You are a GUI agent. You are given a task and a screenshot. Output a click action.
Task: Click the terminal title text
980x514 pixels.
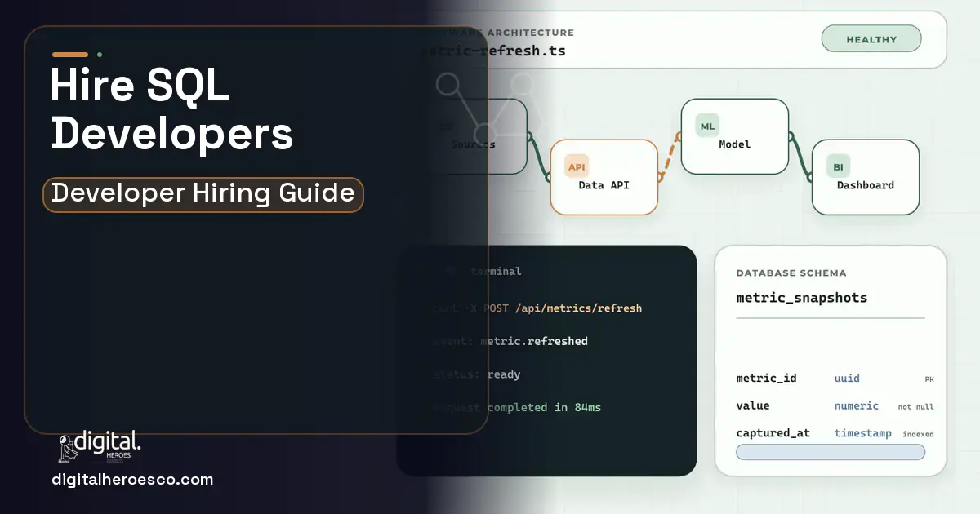click(496, 271)
